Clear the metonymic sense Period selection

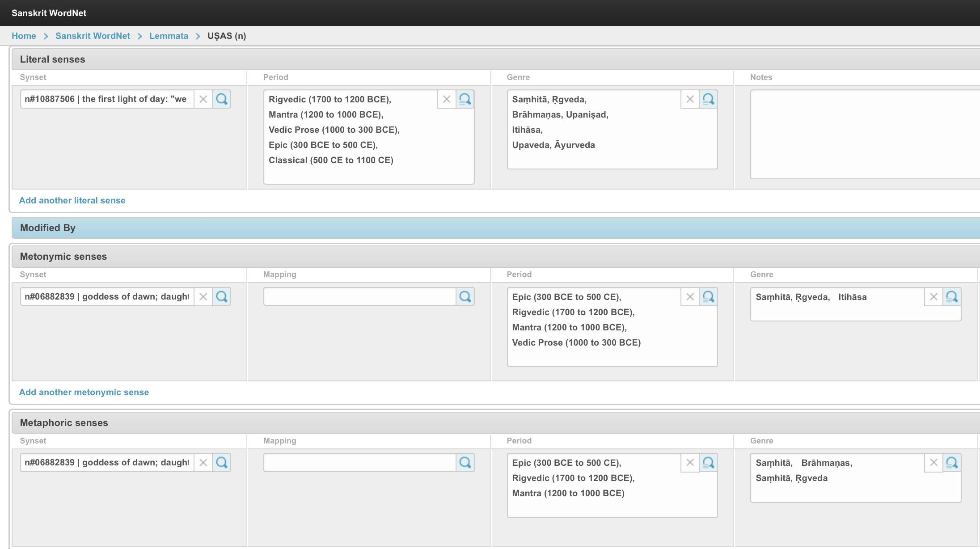coord(690,297)
